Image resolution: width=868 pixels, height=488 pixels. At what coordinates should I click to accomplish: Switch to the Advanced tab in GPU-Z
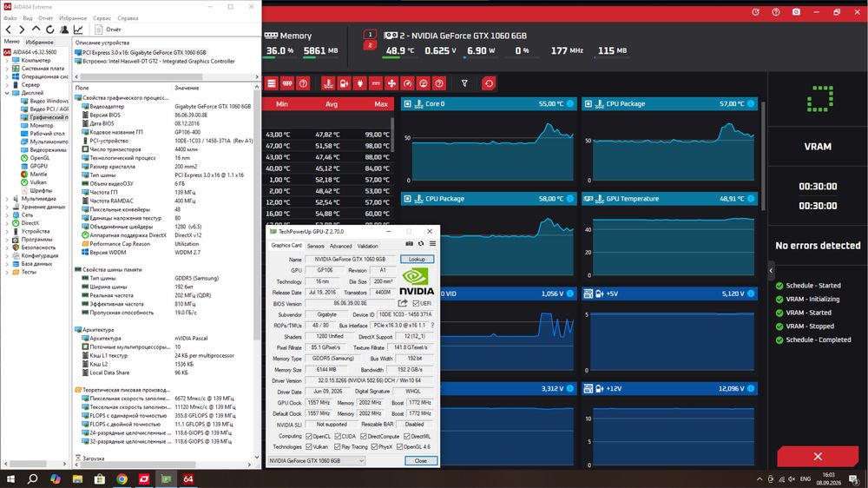click(x=340, y=246)
